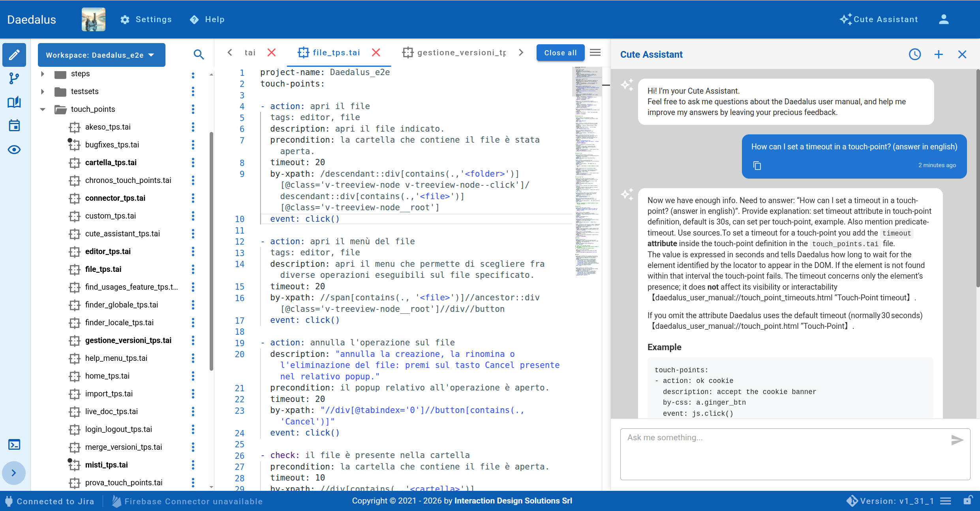Viewport: 980px width, 511px height.
Task: Open options menu for misti_tps.tai
Action: coord(193,465)
